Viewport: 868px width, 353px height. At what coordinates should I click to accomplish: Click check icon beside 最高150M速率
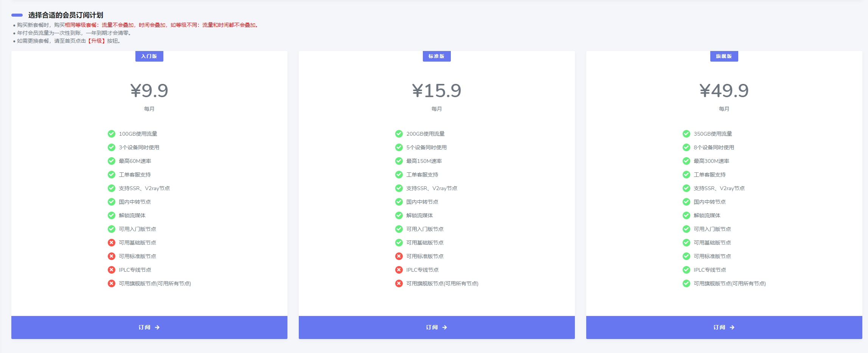(399, 161)
